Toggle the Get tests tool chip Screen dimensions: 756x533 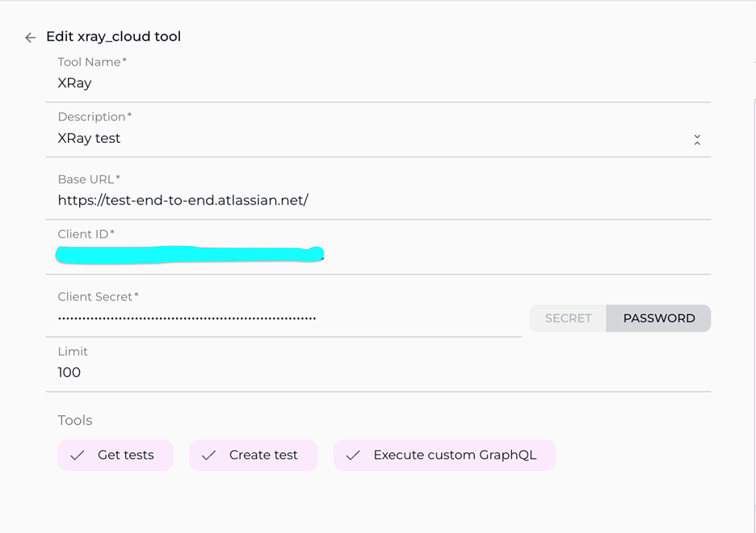click(115, 455)
